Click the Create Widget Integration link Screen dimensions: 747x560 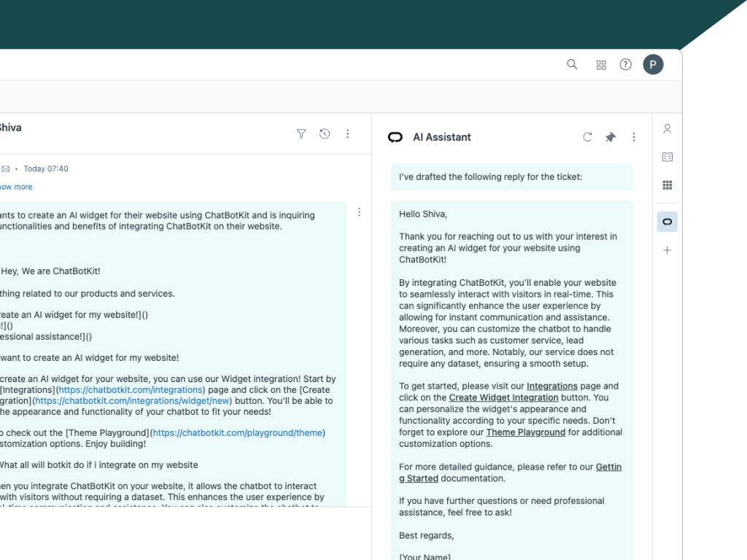pos(503,397)
